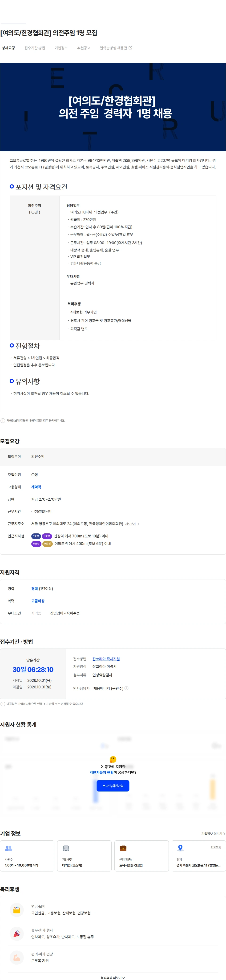
Task: Click the 토목시설물 건설업 industry text
Action: tap(131, 865)
